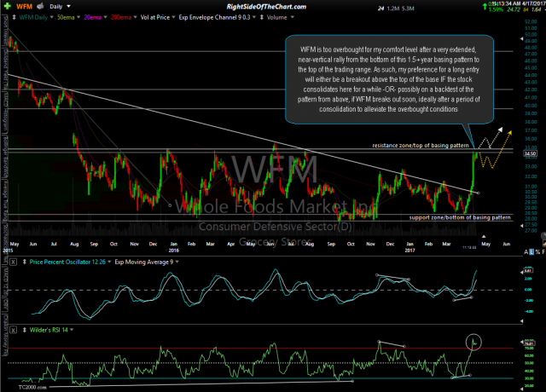Click the support zone/bottom of basing pattern label

pyautogui.click(x=460, y=217)
